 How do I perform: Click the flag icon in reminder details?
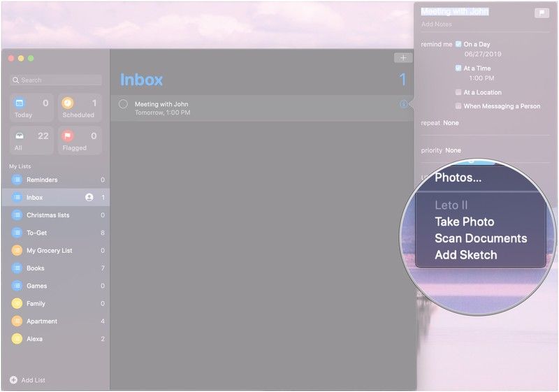click(542, 13)
